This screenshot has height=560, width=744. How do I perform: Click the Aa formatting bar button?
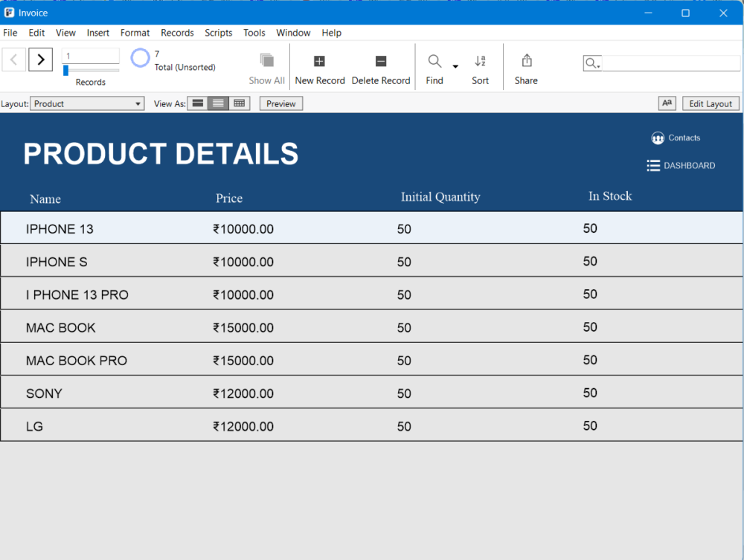click(667, 103)
